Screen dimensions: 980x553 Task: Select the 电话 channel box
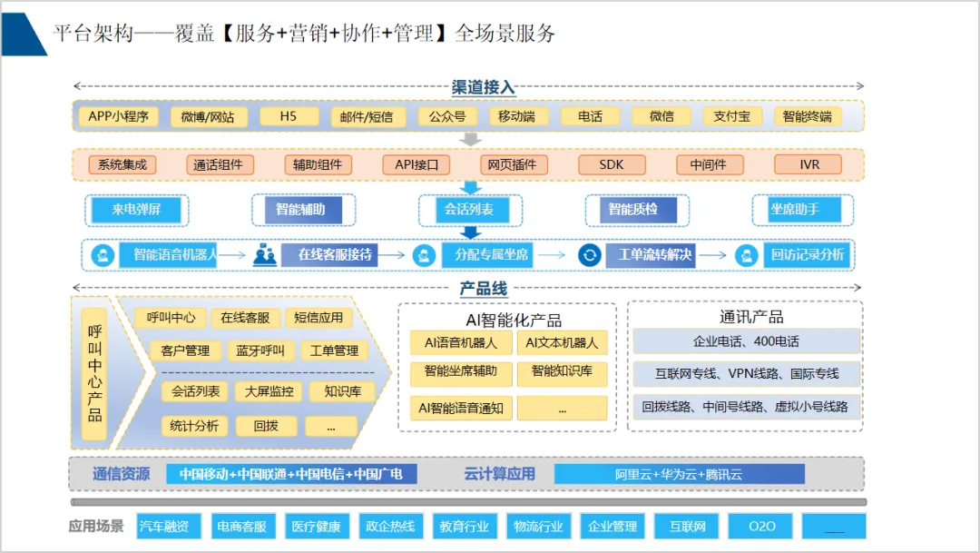tap(591, 116)
